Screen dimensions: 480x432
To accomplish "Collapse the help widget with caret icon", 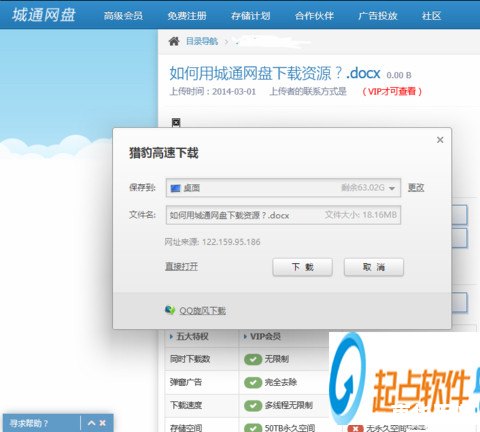I will [91, 423].
